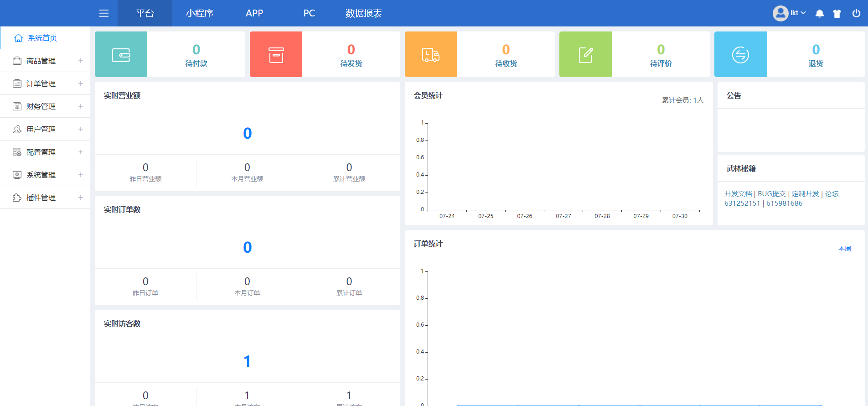Open the lkt user account dropdown
The height and width of the screenshot is (406, 868).
(790, 13)
